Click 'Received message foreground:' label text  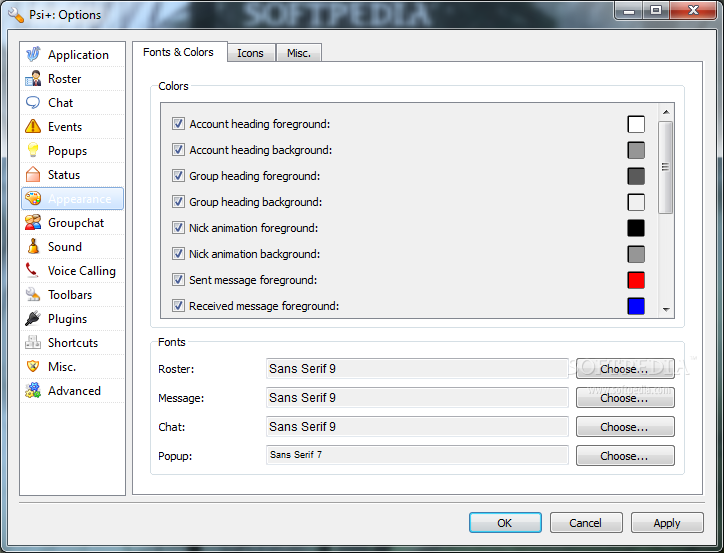[264, 306]
